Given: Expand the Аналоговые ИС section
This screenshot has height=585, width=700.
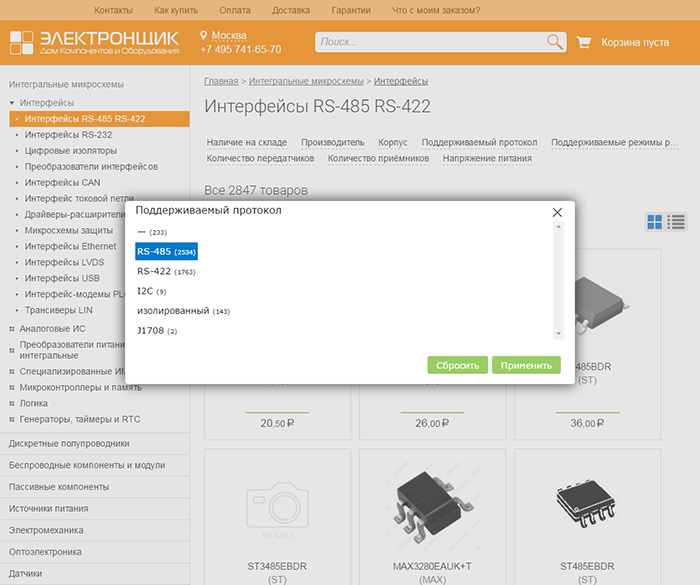Looking at the screenshot, I should (12, 329).
